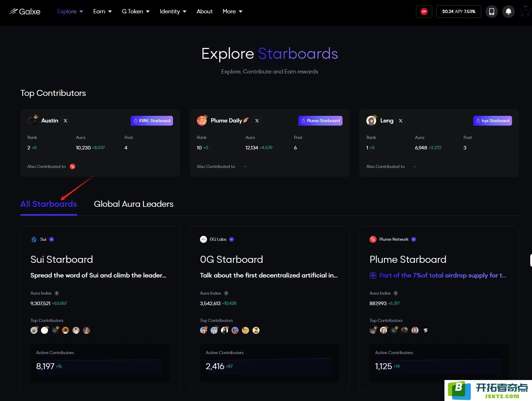Expand the Earn menu
The height and width of the screenshot is (401, 532).
(x=102, y=12)
